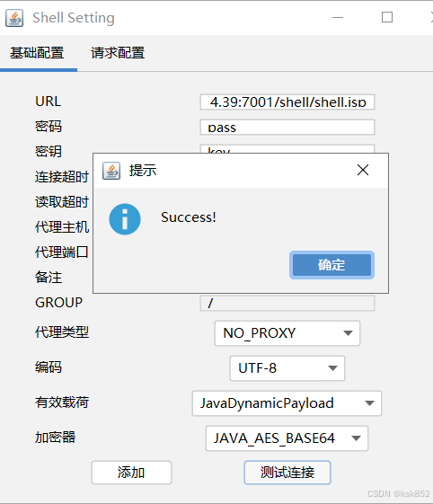Click the Success! message text
This screenshot has height=504, width=433.
(x=189, y=217)
